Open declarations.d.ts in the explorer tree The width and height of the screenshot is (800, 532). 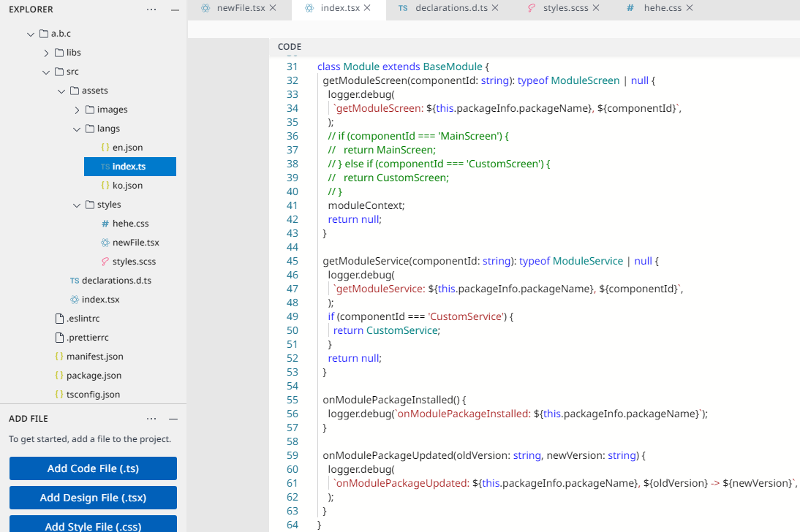pyautogui.click(x=116, y=281)
